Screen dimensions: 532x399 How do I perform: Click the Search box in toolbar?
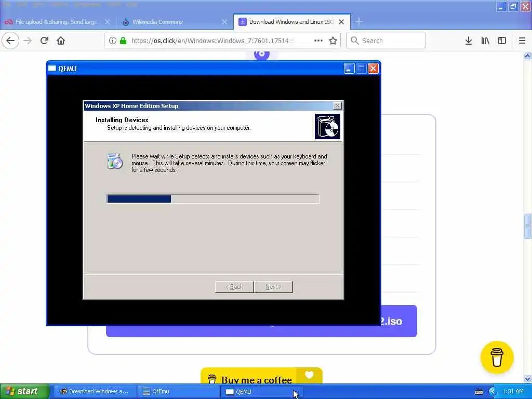coord(385,41)
